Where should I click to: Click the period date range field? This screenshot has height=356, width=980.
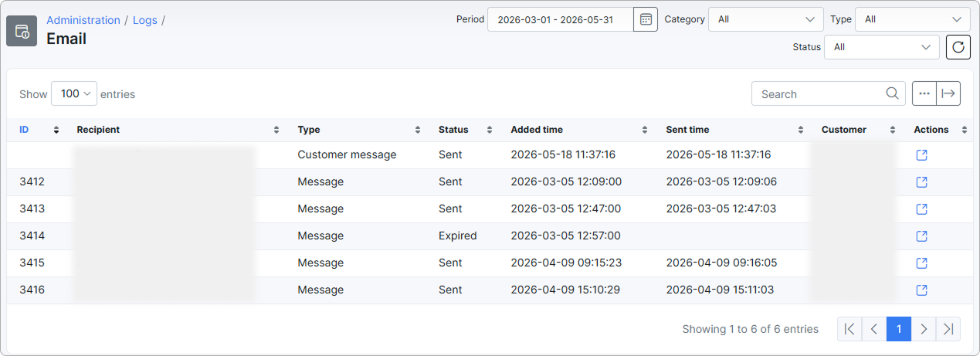561,19
